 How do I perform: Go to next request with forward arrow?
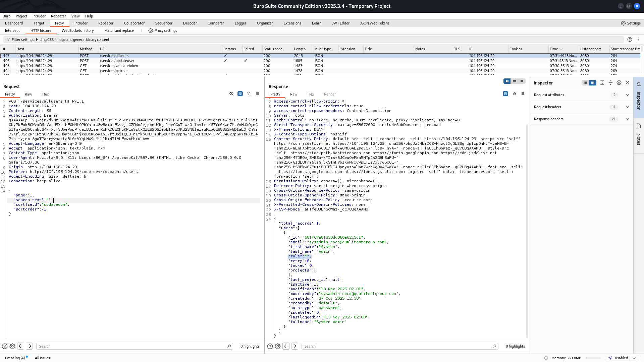[x=29, y=346]
